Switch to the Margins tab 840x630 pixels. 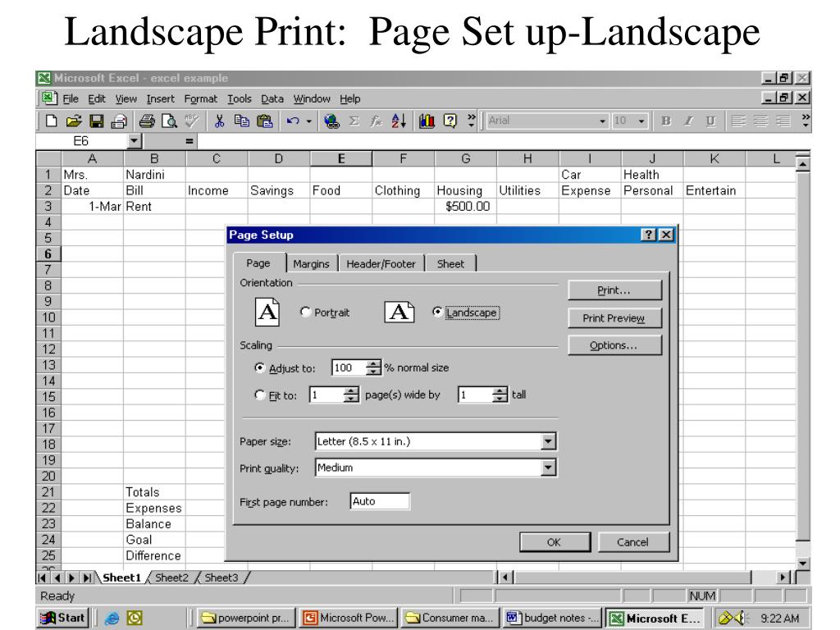[311, 263]
